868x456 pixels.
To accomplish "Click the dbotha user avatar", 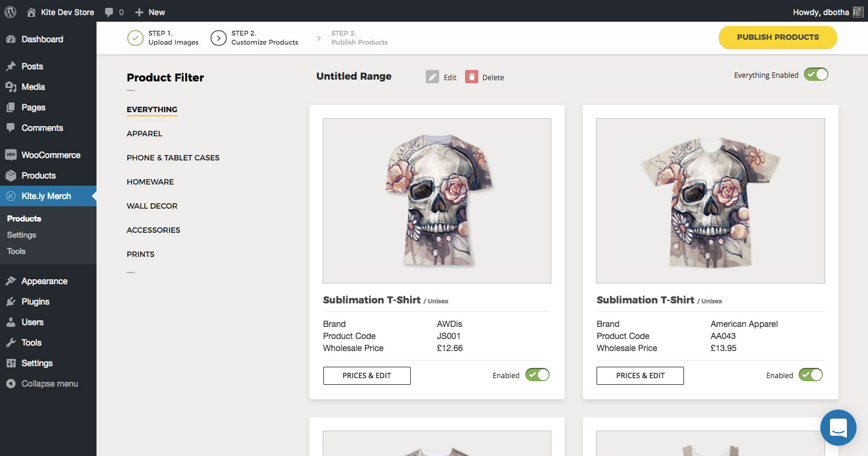I will 858,12.
